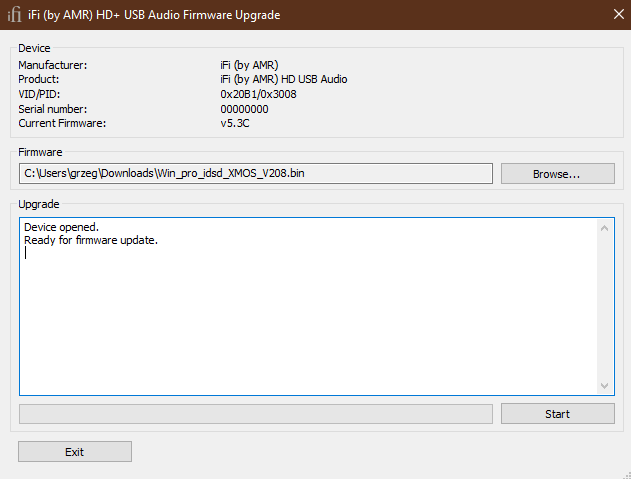
Task: Close the Firmware Upgrade window
Action: pyautogui.click(x=619, y=14)
